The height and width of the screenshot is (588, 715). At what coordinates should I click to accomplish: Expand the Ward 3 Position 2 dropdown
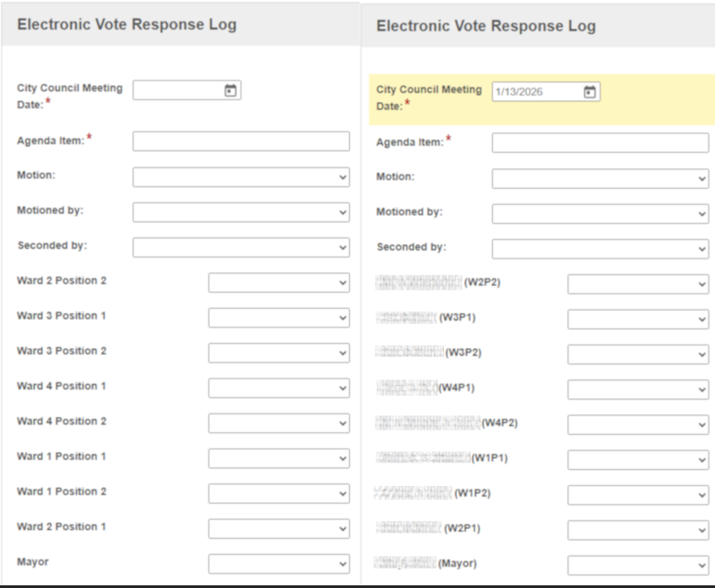point(278,353)
